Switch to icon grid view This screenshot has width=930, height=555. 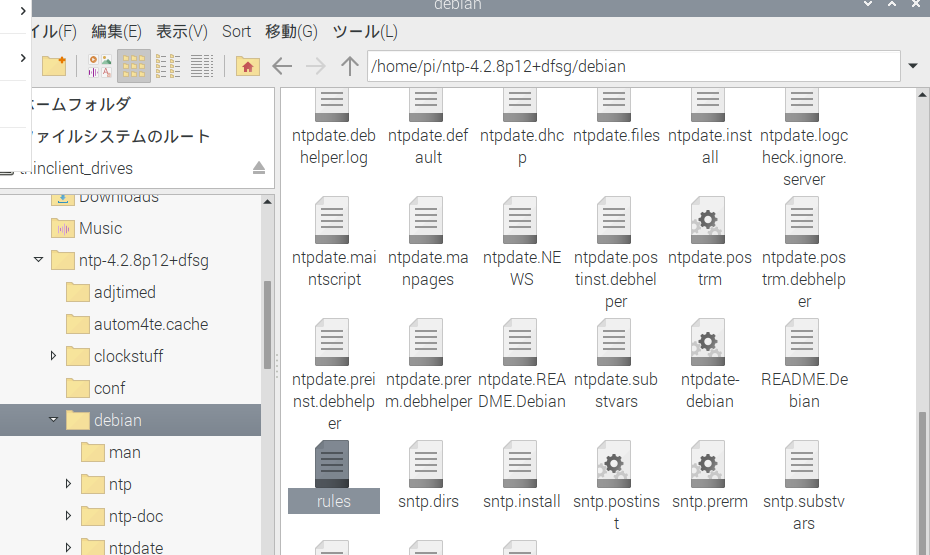click(133, 66)
